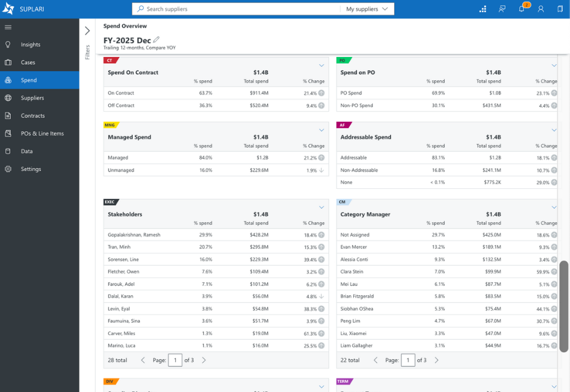Expand the Filters panel arrow
This screenshot has height=392, width=570.
coord(87,30)
